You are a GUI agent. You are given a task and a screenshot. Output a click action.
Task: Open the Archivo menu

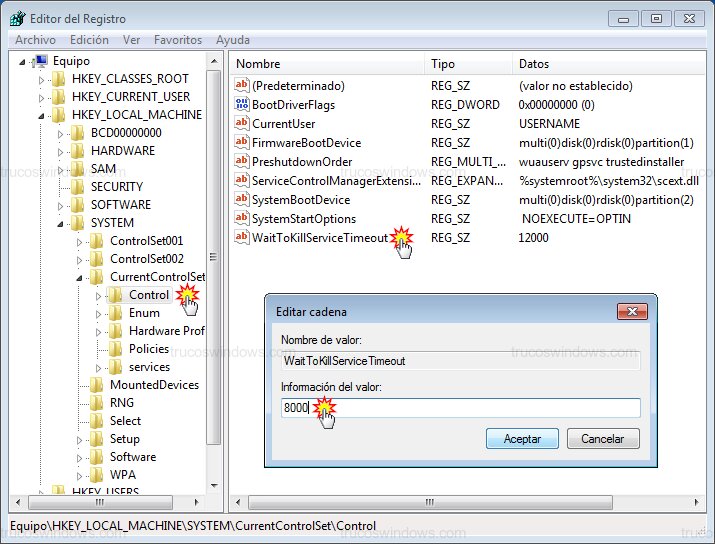click(35, 40)
